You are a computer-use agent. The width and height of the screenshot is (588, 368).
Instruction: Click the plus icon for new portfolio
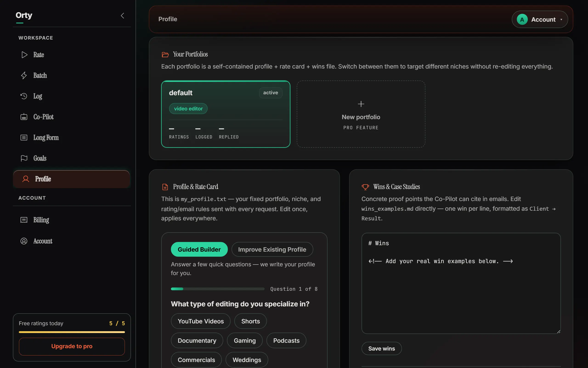[361, 104]
